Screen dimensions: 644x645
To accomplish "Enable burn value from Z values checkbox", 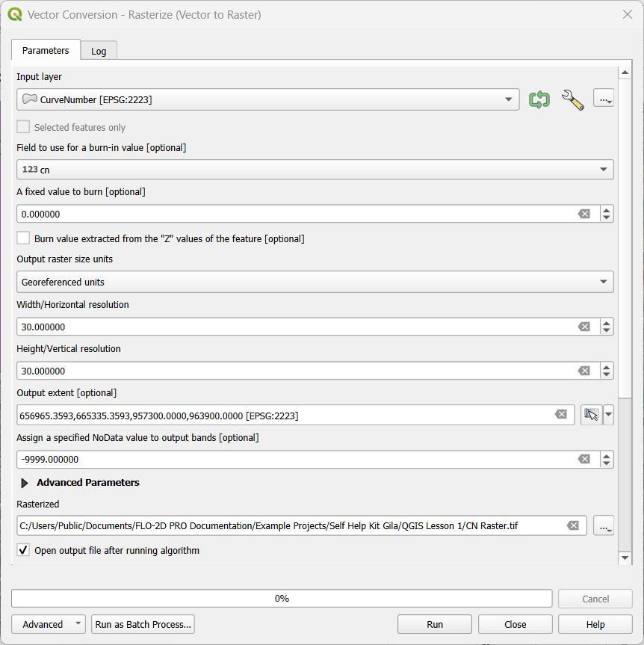I will pyautogui.click(x=24, y=238).
